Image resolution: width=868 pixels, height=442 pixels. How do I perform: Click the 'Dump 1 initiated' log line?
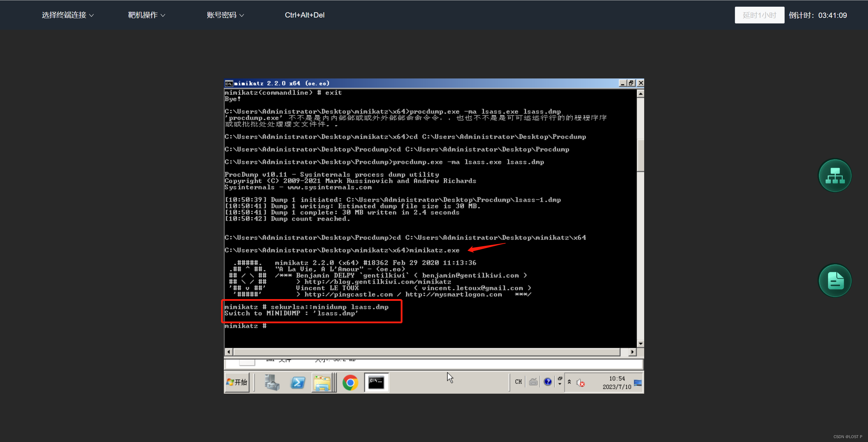[x=393, y=200]
